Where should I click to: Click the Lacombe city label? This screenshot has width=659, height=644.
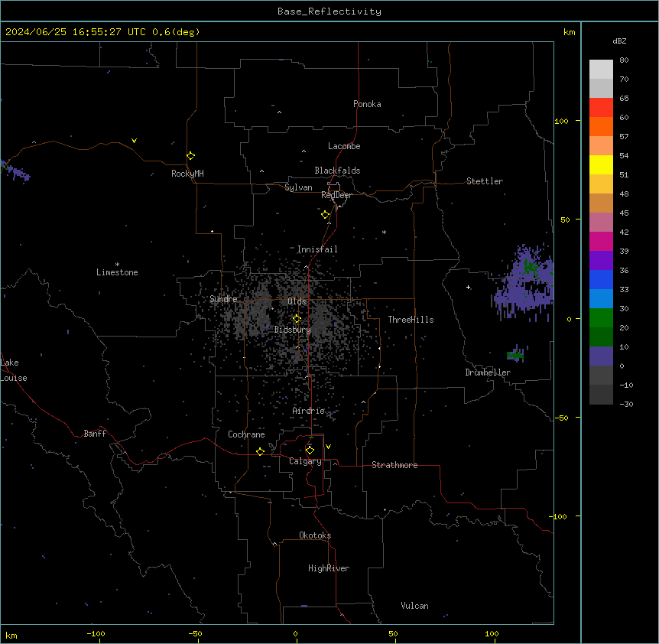(x=344, y=146)
